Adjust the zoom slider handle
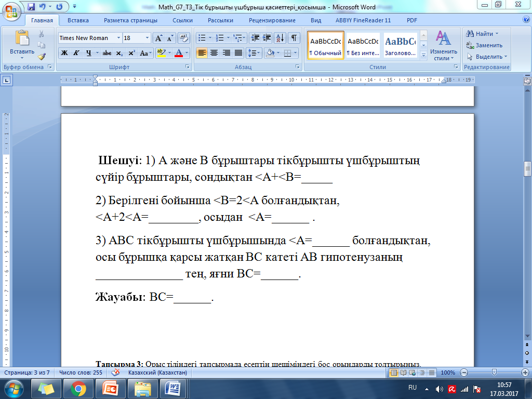The height and width of the screenshot is (399, 532). pos(494,372)
